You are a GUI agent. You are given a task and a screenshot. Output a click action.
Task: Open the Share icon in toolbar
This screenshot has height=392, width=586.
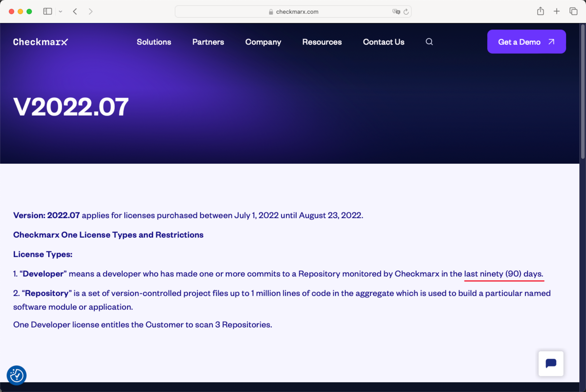(x=541, y=11)
